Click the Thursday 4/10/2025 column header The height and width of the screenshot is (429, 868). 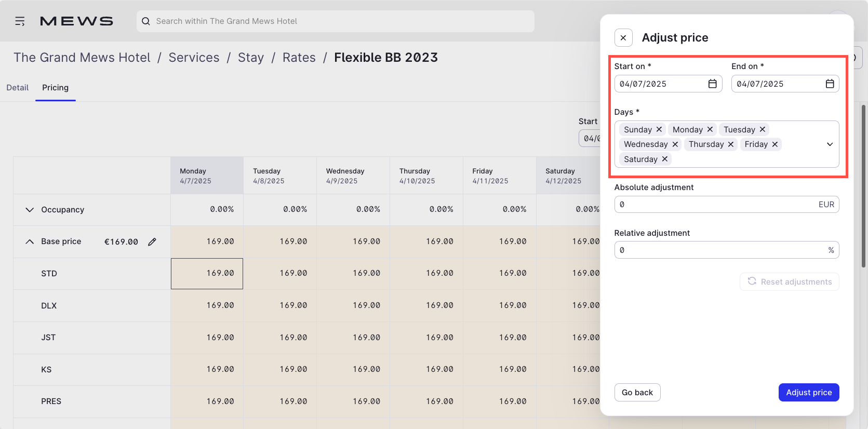426,176
